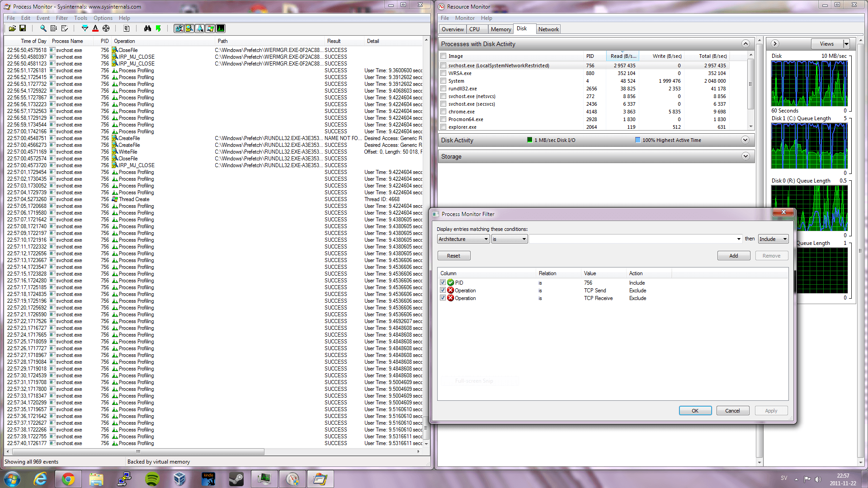Click the Internet Explorer taskbar icon
Viewport: 868px width, 488px height.
pyautogui.click(x=40, y=479)
